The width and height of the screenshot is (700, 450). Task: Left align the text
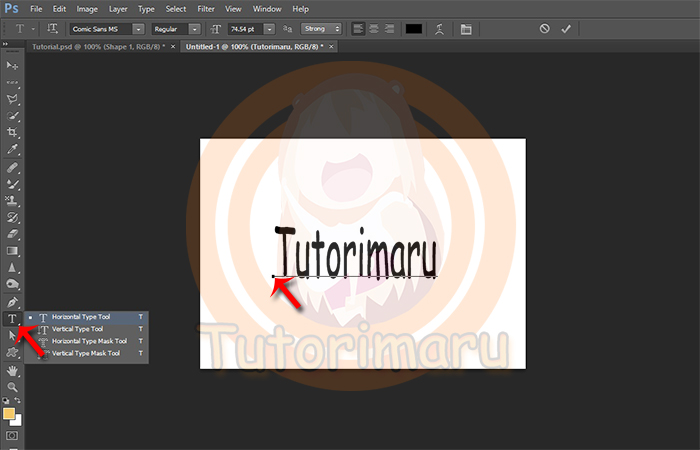(x=358, y=29)
